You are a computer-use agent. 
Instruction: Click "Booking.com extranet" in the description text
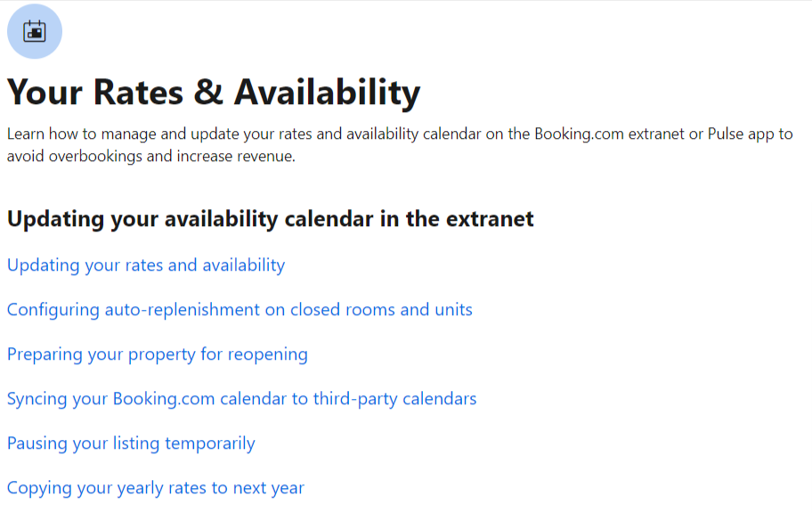[606, 134]
